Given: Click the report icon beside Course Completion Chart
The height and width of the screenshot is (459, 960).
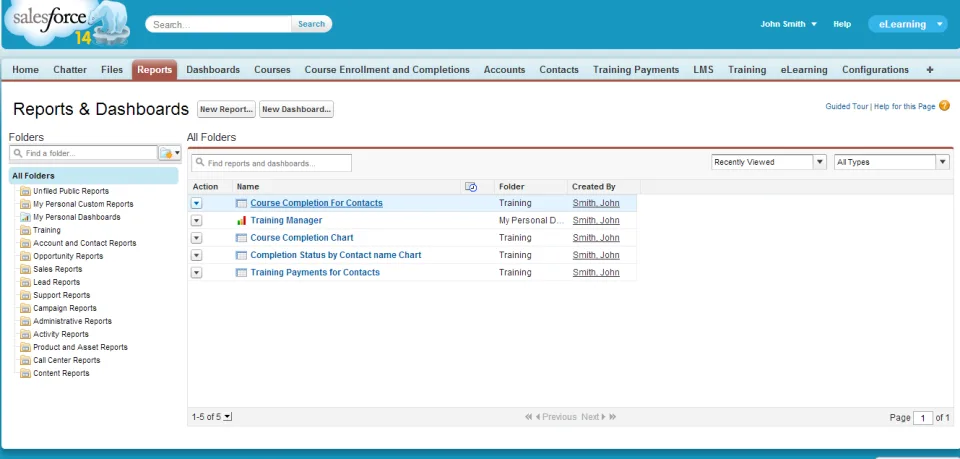Looking at the screenshot, I should (x=241, y=238).
